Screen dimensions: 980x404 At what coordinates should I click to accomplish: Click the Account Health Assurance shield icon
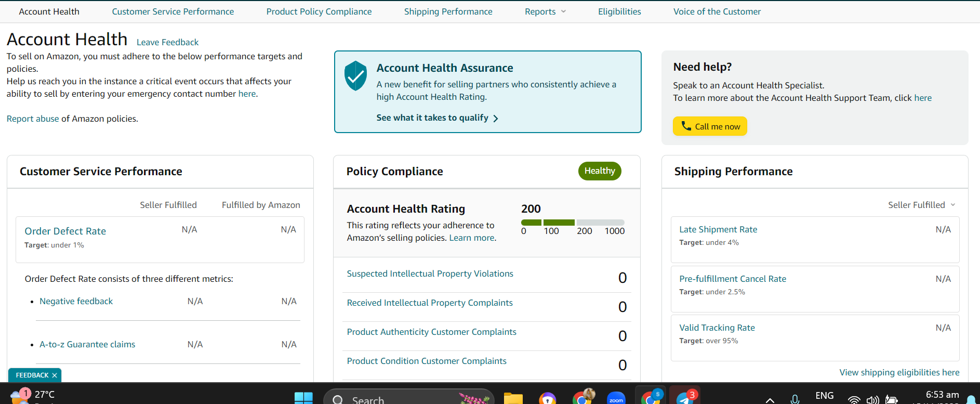356,76
